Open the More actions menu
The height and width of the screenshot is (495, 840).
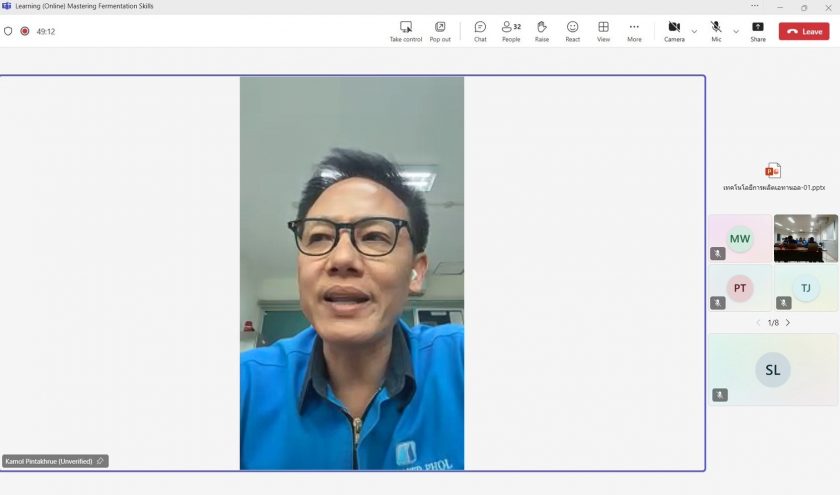[634, 31]
